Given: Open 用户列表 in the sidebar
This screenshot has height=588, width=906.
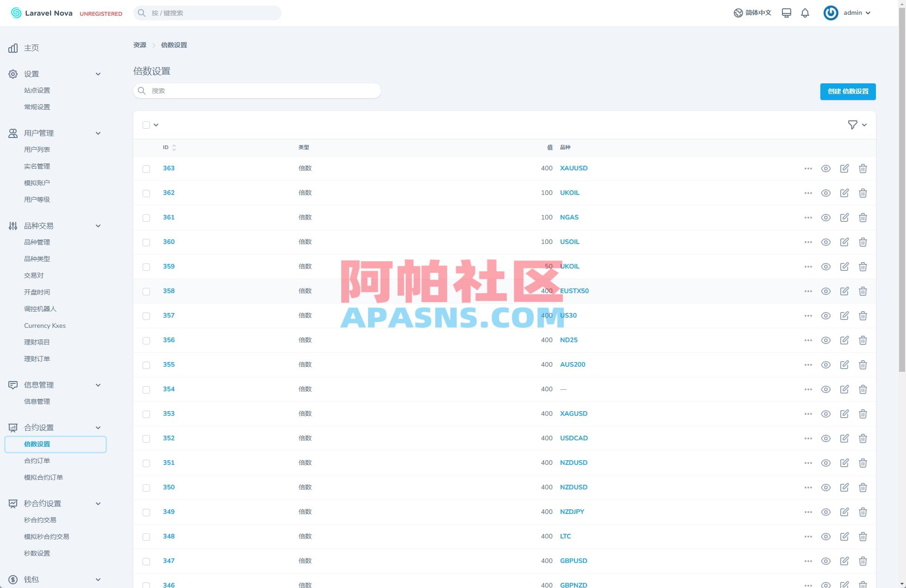Looking at the screenshot, I should (x=37, y=149).
